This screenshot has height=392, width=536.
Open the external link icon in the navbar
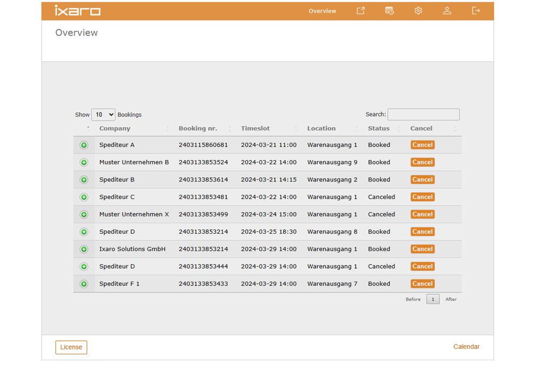(360, 10)
